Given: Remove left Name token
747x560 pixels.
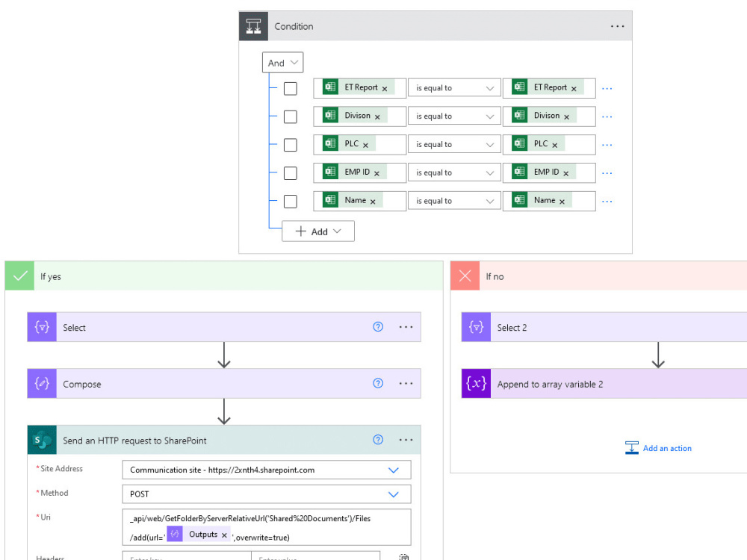Looking at the screenshot, I should (373, 202).
